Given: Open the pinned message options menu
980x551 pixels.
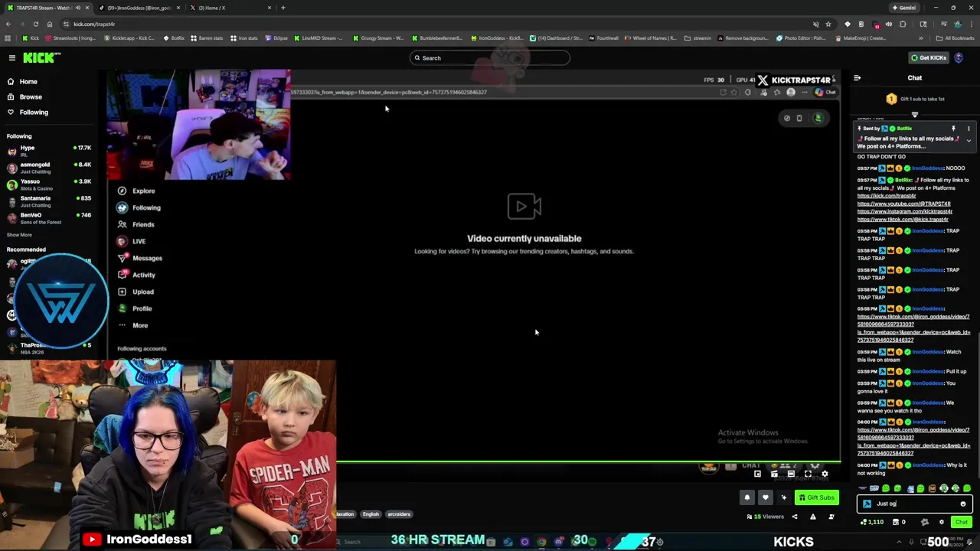Looking at the screenshot, I should pos(969,129).
